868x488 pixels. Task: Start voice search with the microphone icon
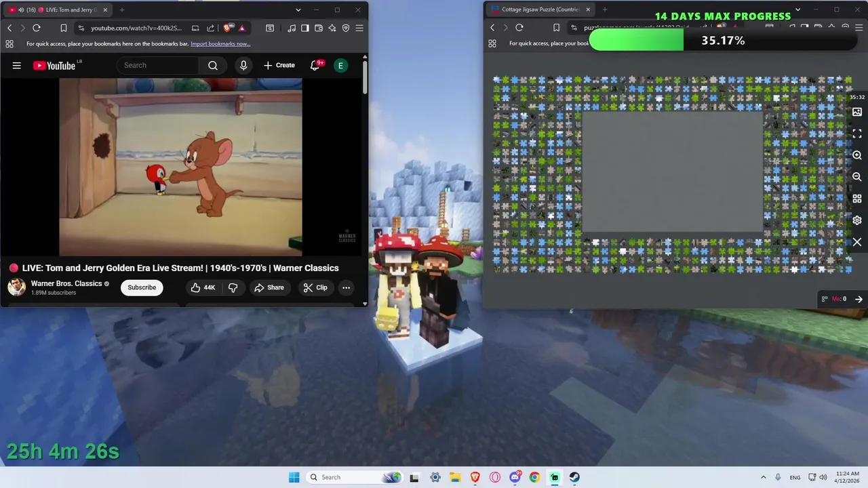tap(243, 66)
